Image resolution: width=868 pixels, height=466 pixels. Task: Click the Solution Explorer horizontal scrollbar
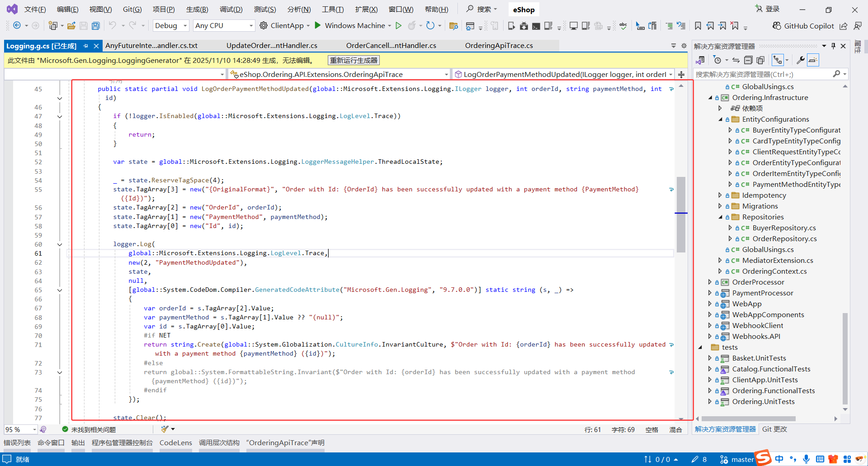[748, 419]
